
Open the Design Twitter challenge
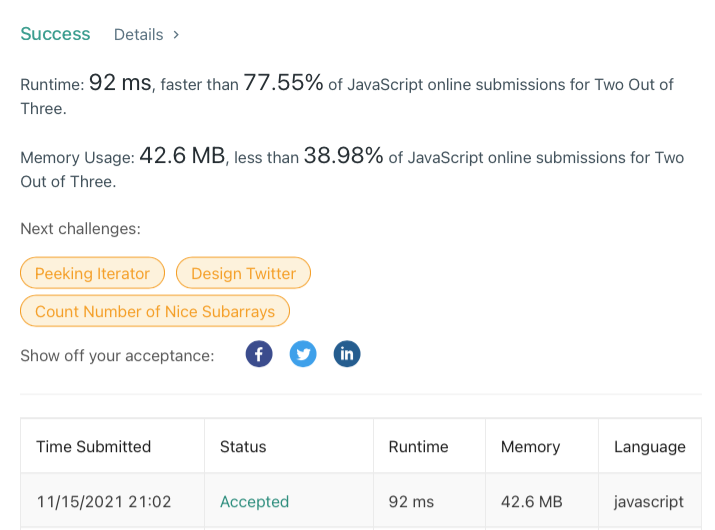243,273
